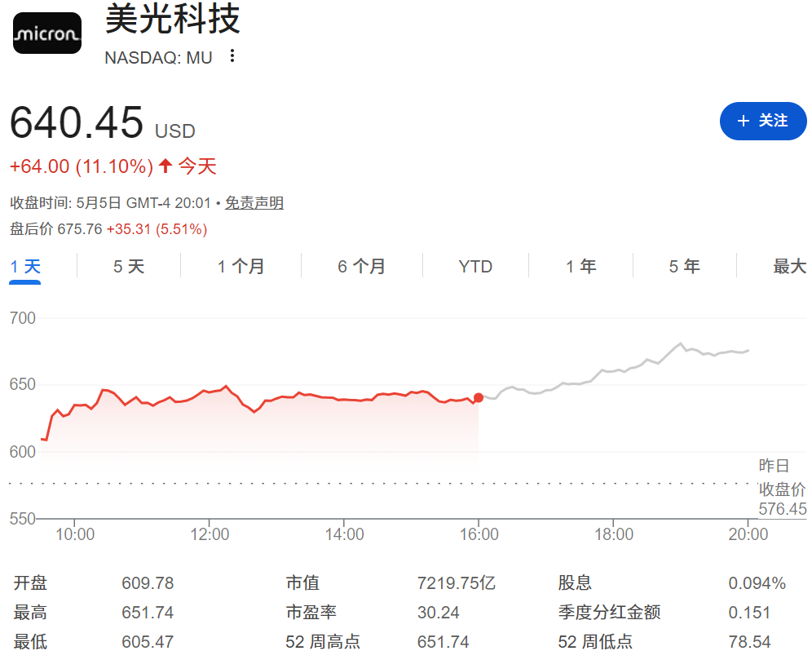Click the ticker text NASDAQ: MU

tap(158, 58)
